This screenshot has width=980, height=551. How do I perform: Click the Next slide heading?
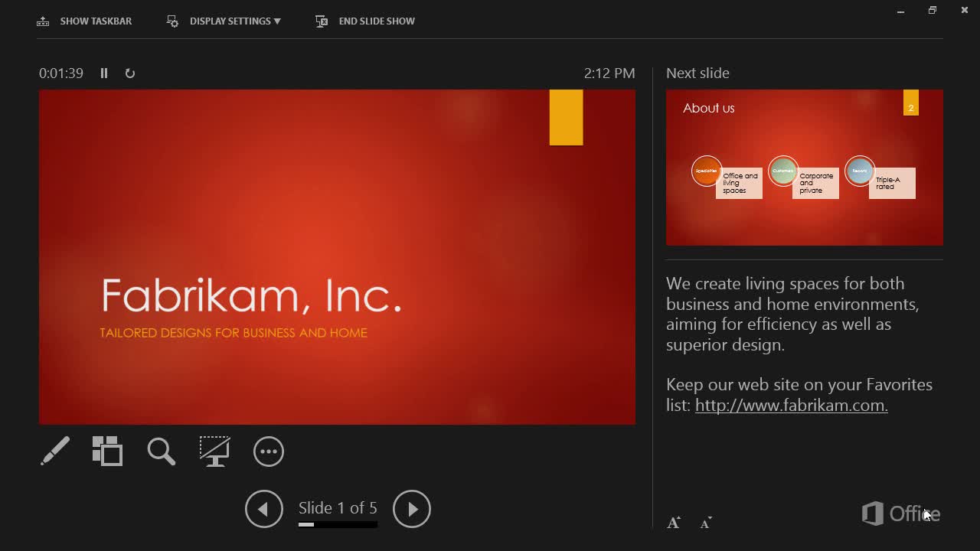pyautogui.click(x=697, y=73)
